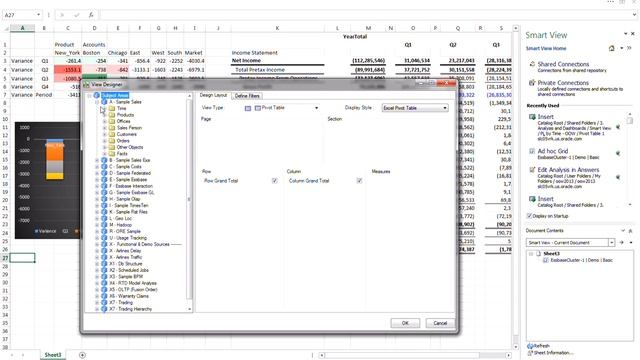Open the Display Style Excel Pivot Table dropdown
Screen dimensions: 640x360
[x=445, y=108]
